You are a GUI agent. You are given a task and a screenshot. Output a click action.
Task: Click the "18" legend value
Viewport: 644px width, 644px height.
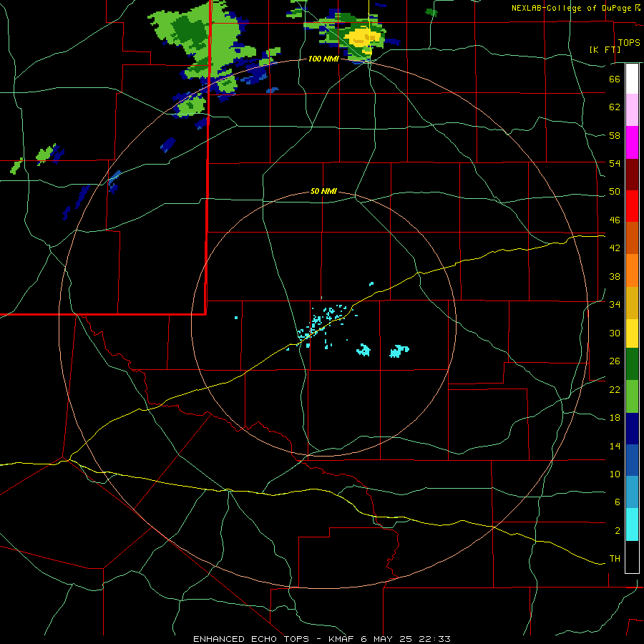pos(615,418)
